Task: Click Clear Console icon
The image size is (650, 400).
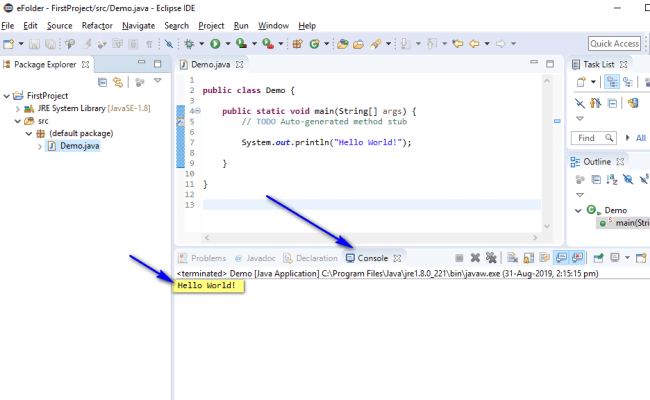Action: [512, 258]
